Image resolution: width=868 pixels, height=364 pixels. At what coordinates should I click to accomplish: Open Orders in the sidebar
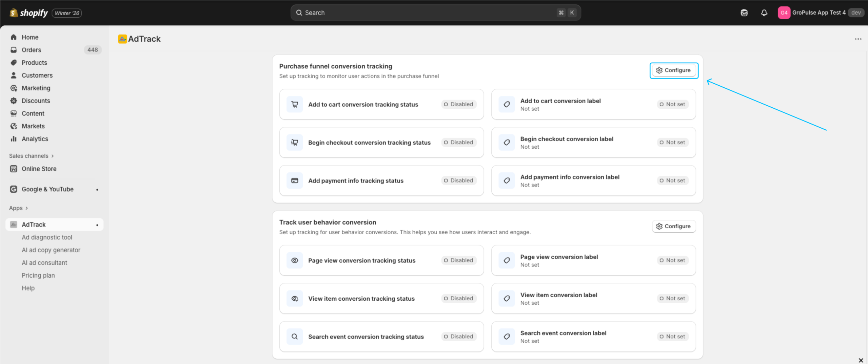[31, 50]
